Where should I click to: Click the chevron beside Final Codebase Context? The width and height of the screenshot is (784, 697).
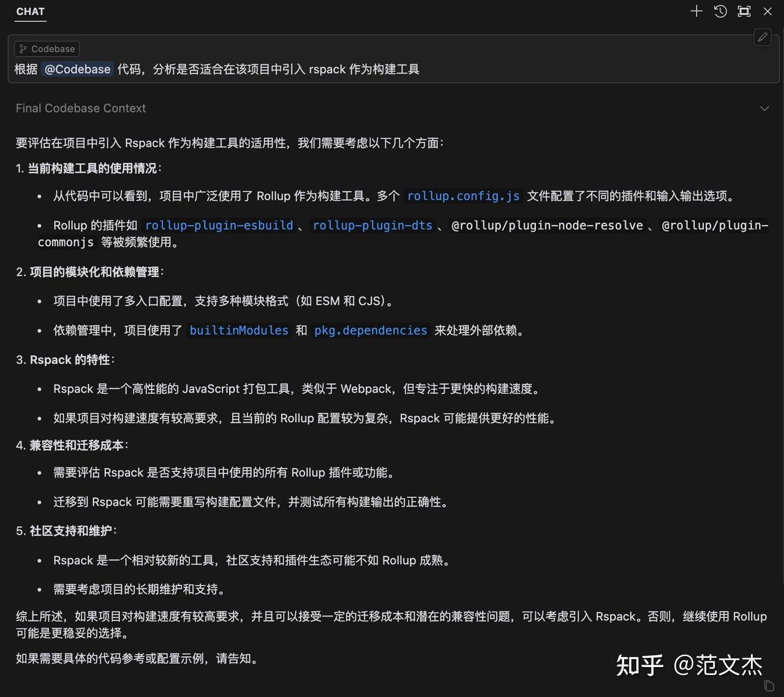(764, 108)
